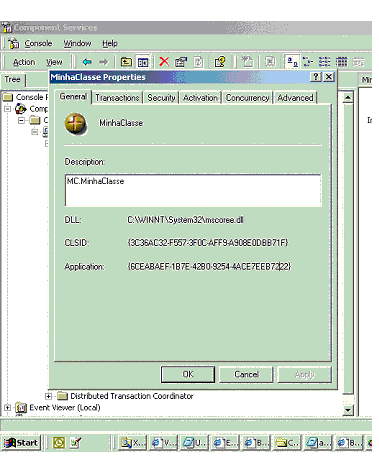Click the tree scrollbar down arrow

point(348,410)
